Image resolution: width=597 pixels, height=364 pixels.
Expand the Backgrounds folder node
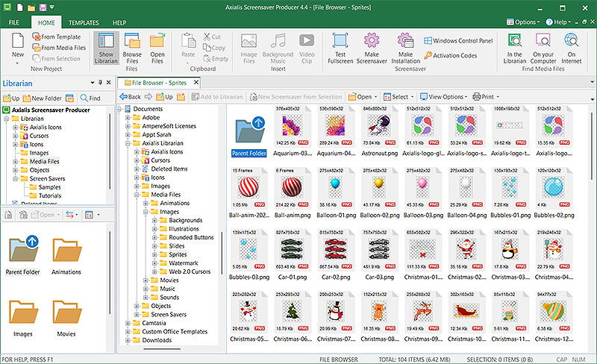click(x=154, y=221)
